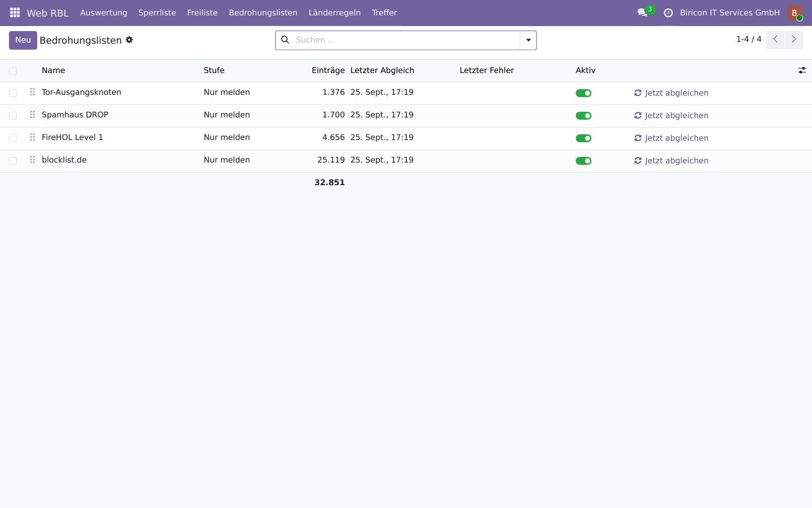The width and height of the screenshot is (812, 508).
Task: Go to the next page arrow
Action: (x=794, y=39)
